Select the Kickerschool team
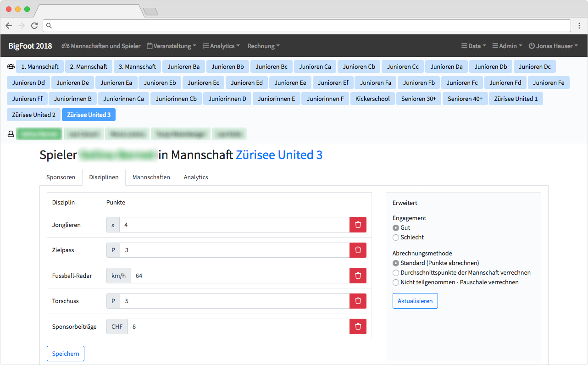588x365 pixels. click(x=372, y=99)
